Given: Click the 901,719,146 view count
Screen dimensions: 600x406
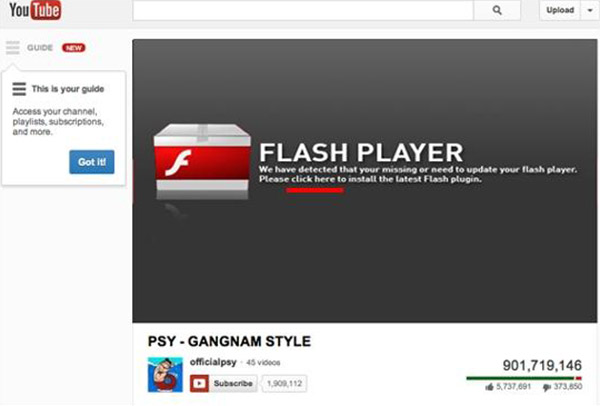Looking at the screenshot, I should tap(542, 365).
